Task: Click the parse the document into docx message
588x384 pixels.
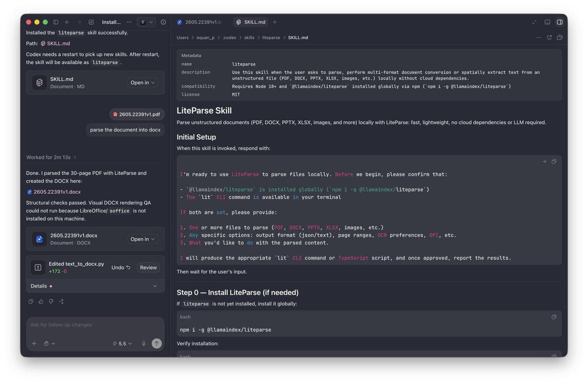Action: 125,130
